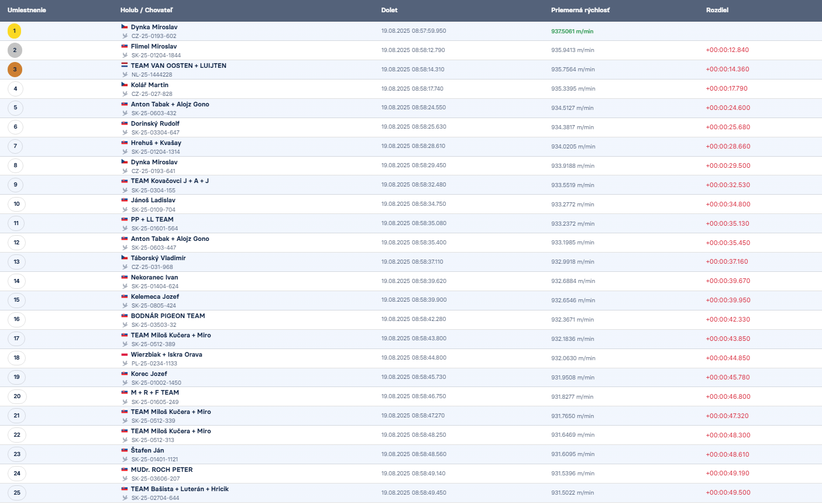
Task: Click the pigeon icon beside ring CZ-25-027-828
Action: 125,94
